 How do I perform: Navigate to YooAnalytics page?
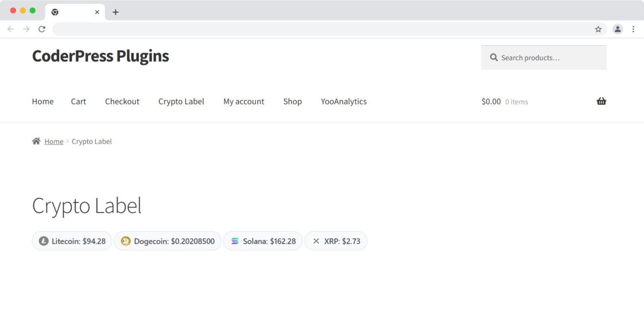point(343,101)
